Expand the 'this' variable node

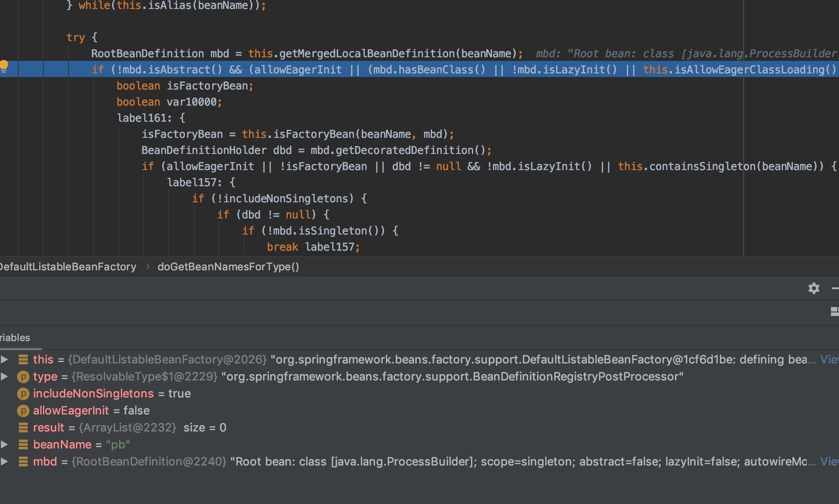(x=4, y=360)
